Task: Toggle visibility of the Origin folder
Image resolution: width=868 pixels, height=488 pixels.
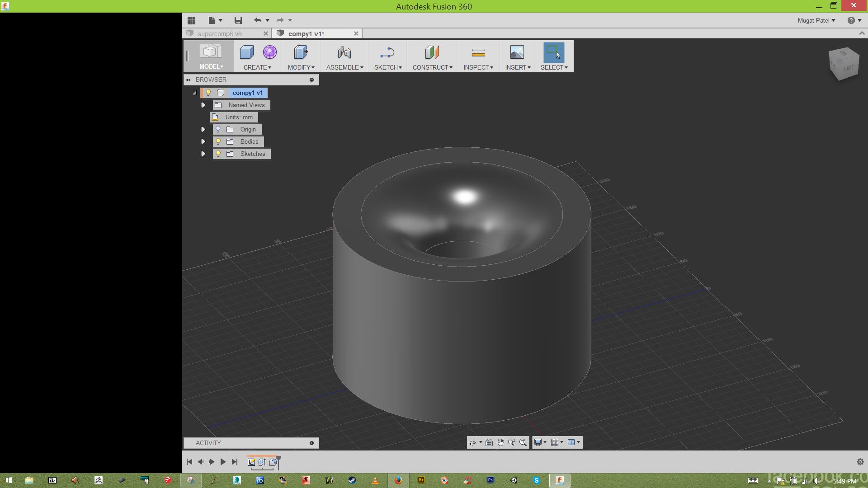Action: tap(218, 129)
